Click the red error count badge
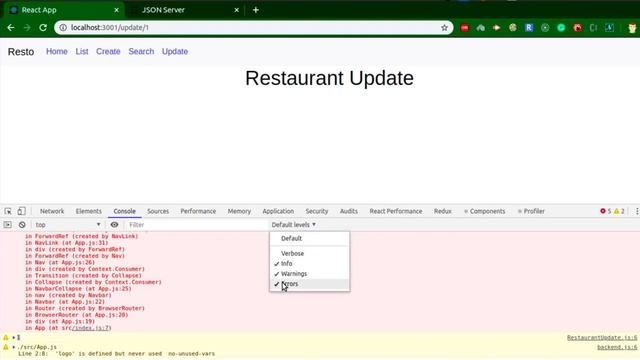 605,211
